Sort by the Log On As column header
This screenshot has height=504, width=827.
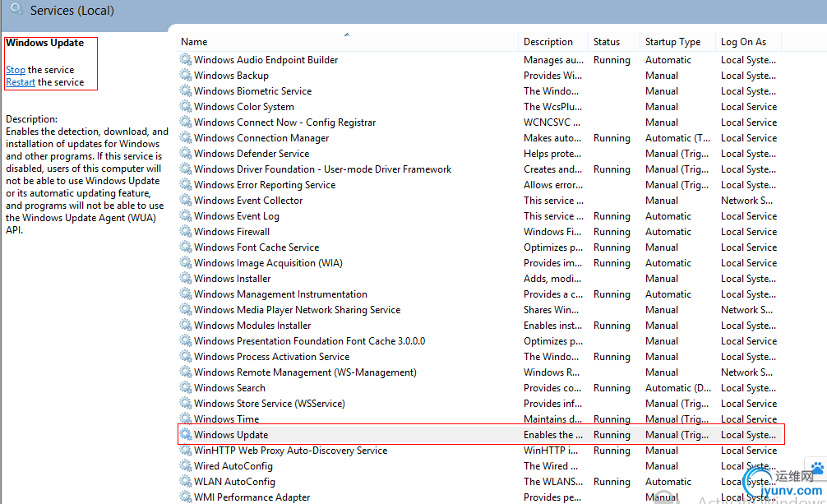click(x=744, y=42)
